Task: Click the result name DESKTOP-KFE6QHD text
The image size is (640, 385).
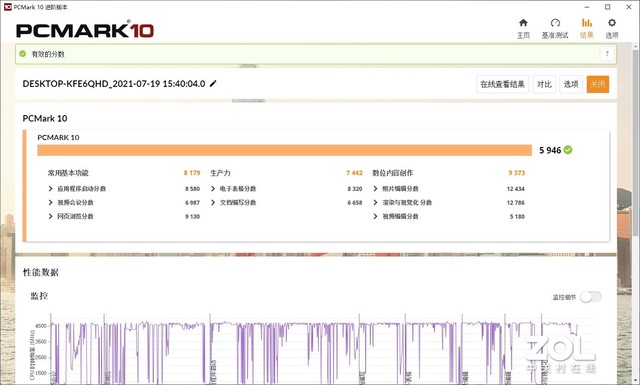Action: (x=113, y=84)
